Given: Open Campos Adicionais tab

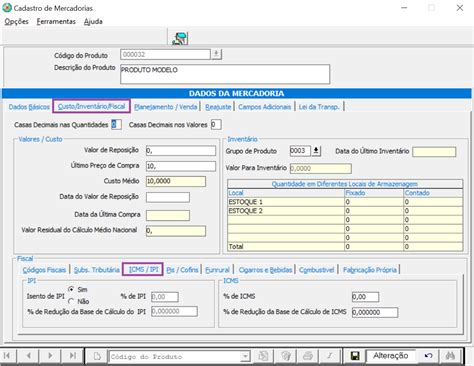Looking at the screenshot, I should tap(265, 107).
